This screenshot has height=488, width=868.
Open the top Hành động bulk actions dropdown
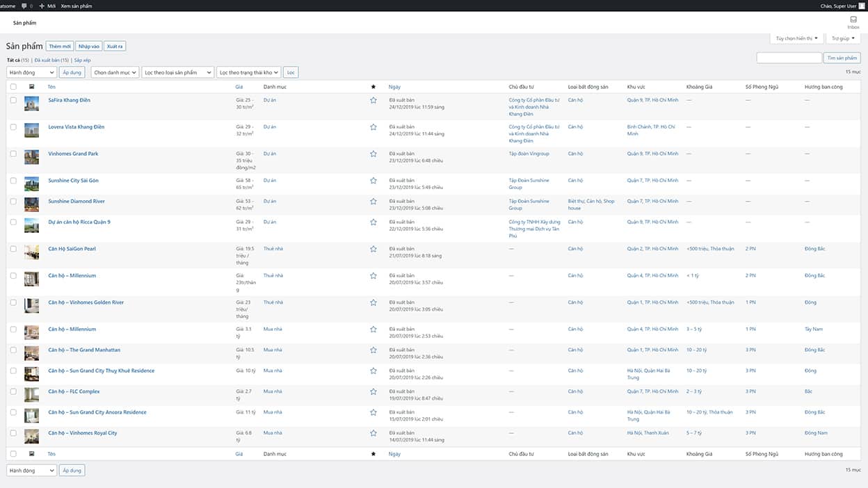coord(31,72)
